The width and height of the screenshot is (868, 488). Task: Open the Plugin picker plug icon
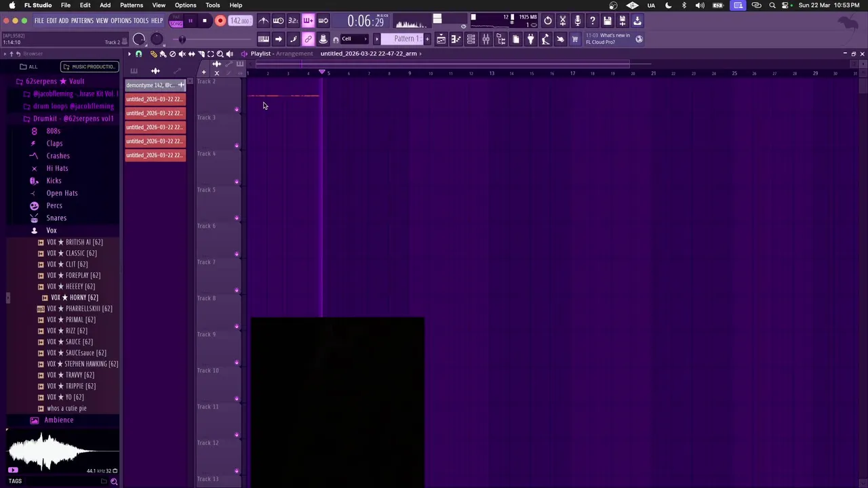point(530,39)
